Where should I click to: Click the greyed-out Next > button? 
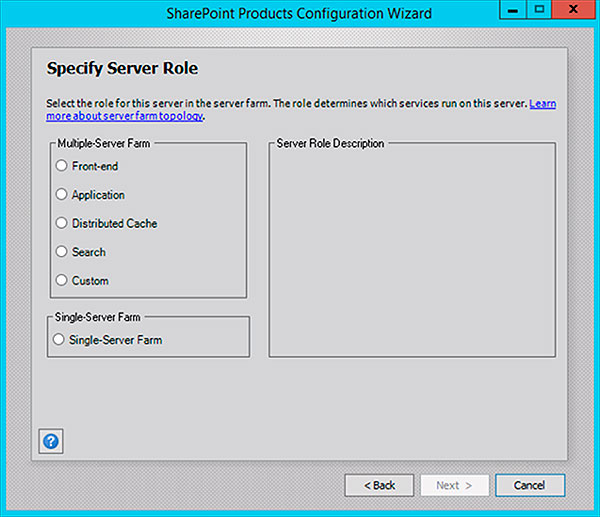coord(455,485)
